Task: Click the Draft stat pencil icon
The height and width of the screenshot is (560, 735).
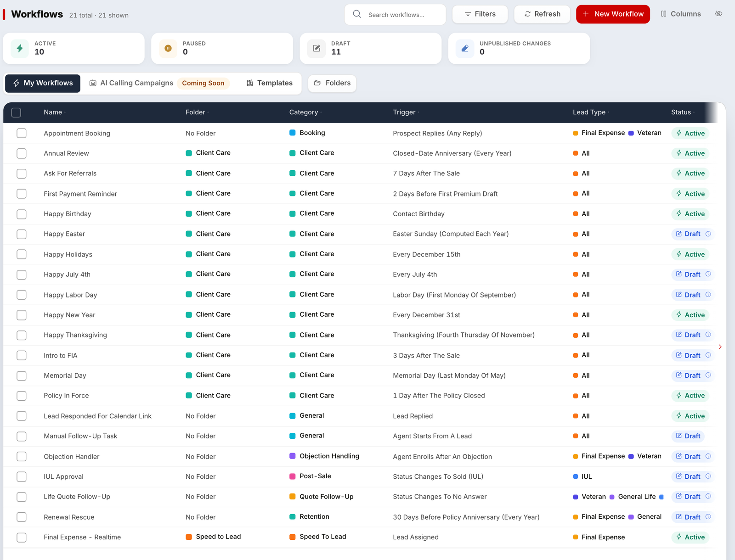Action: point(317,48)
